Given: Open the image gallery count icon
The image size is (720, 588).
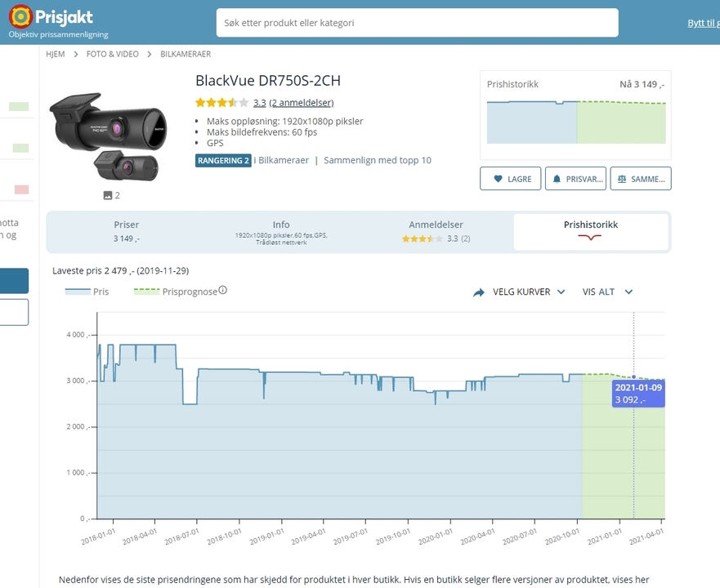Looking at the screenshot, I should coord(112,195).
